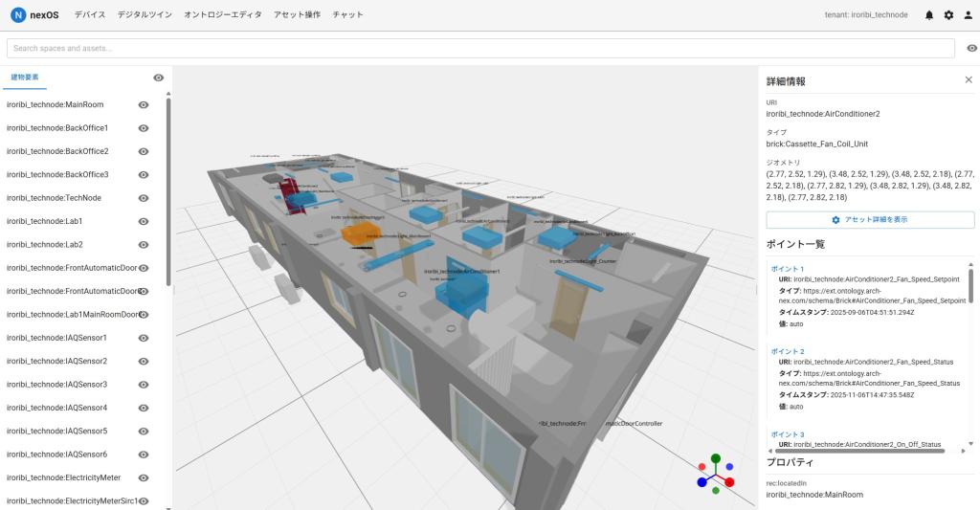Open the デジタルツイン menu

pos(145,15)
